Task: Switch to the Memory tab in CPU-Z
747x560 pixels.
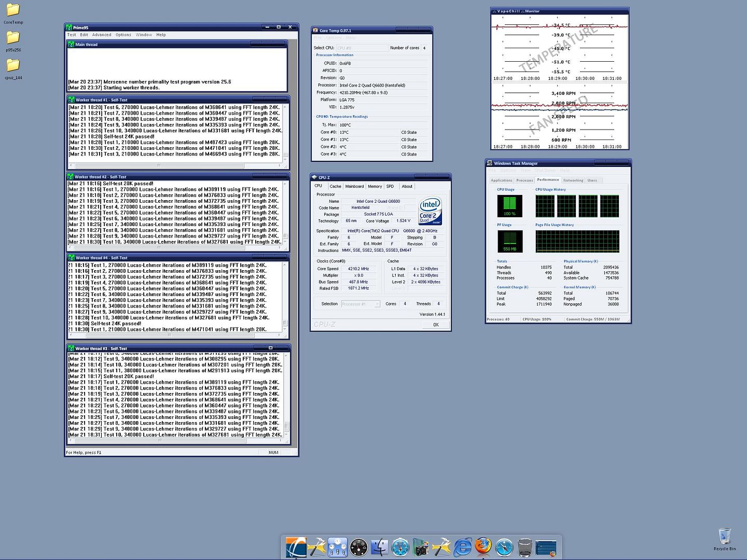Action: [x=375, y=186]
